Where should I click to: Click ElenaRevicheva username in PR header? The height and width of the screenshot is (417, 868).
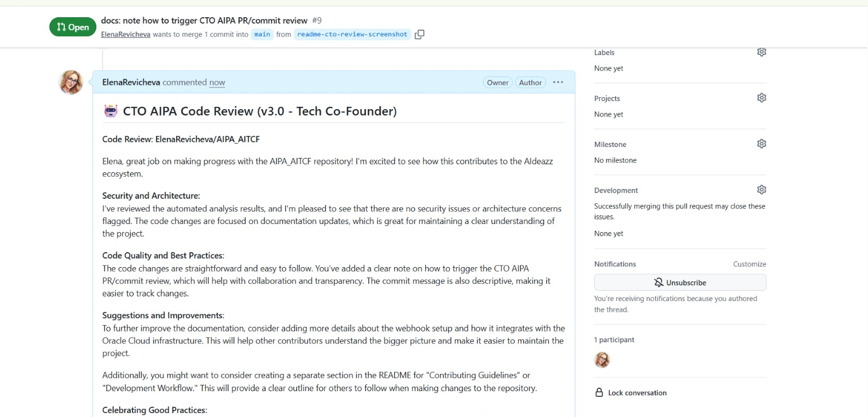126,34
